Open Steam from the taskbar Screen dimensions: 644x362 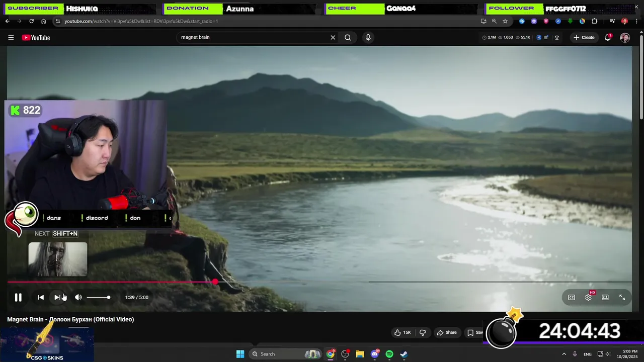pos(404,354)
